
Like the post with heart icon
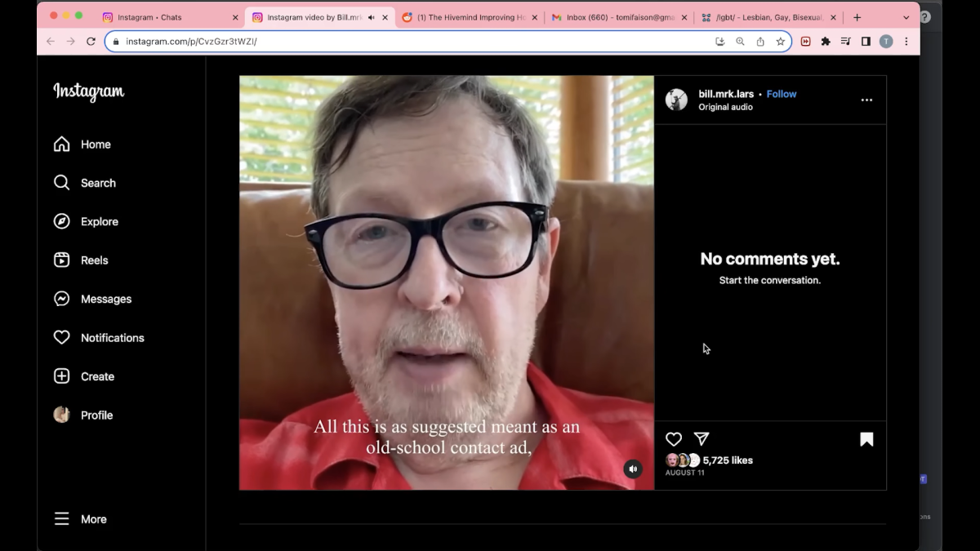click(674, 439)
